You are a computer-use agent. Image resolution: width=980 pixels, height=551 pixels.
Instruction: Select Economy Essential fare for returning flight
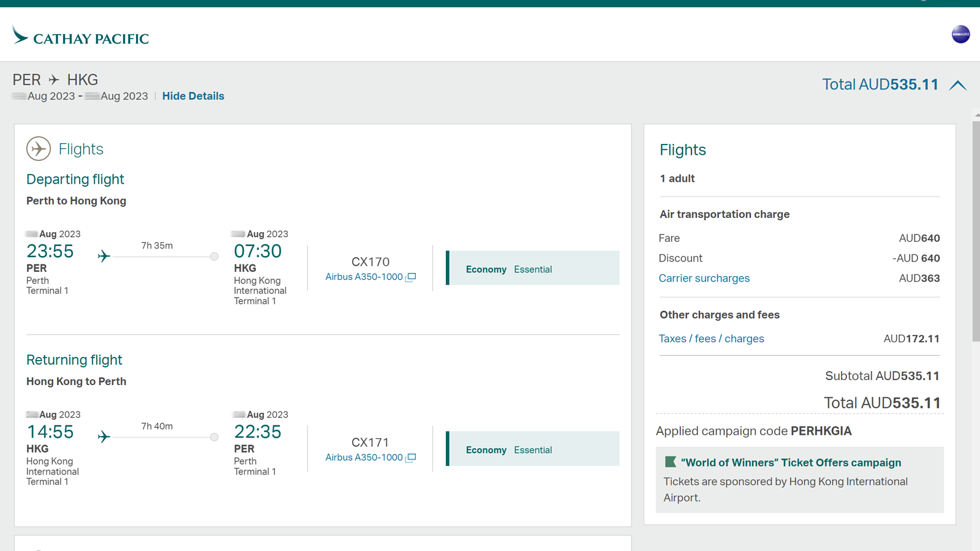(533, 449)
